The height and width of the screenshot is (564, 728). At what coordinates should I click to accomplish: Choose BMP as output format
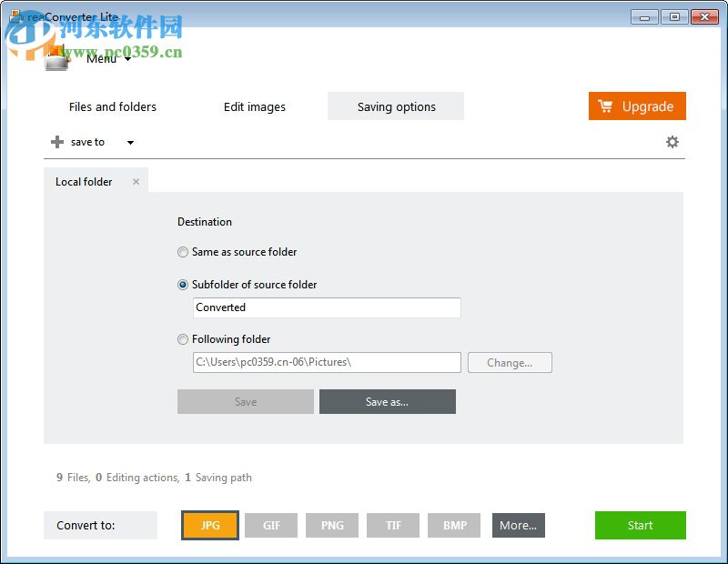pos(454,525)
